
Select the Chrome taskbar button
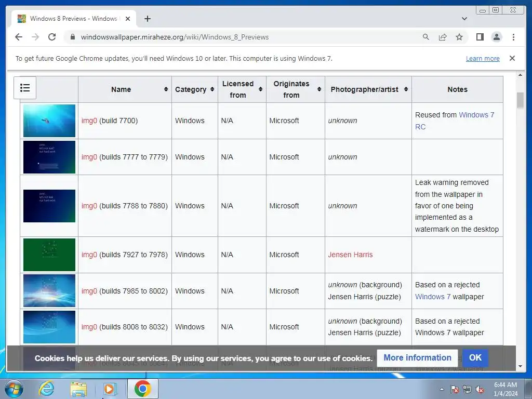(x=142, y=389)
